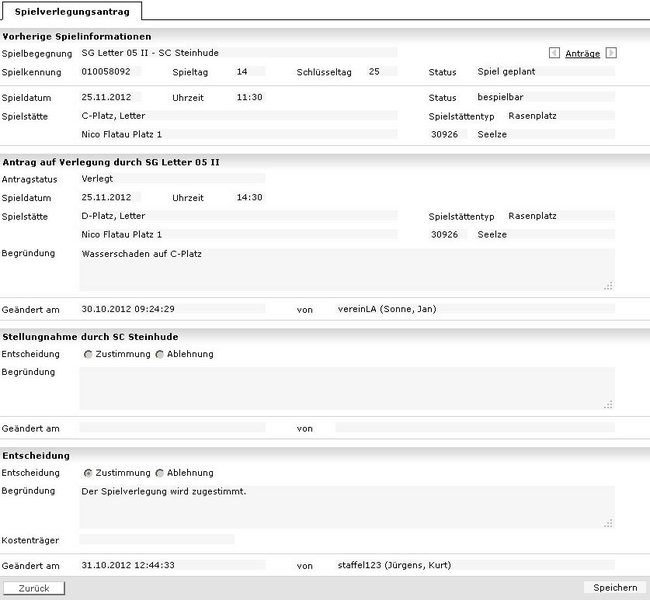Select Zustimmung under Stellungnahme durch SC Steinhude
650x600 pixels.
(x=88, y=354)
